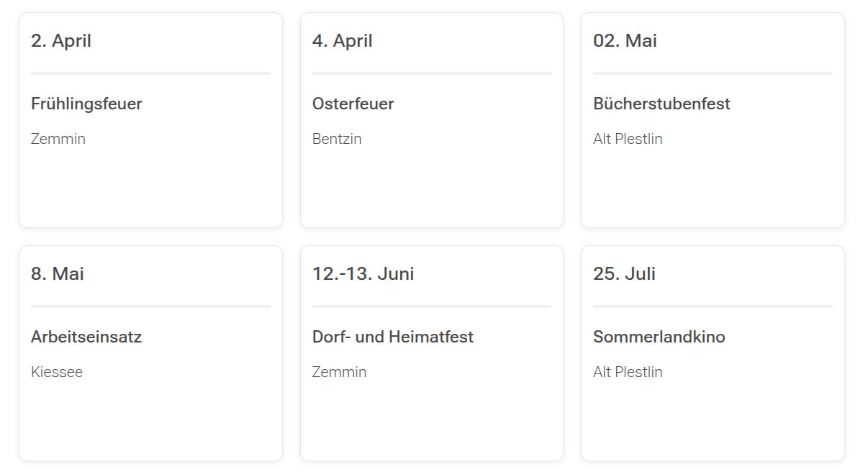Select the Kiessee location text
This screenshot has height=472, width=868.
57,372
